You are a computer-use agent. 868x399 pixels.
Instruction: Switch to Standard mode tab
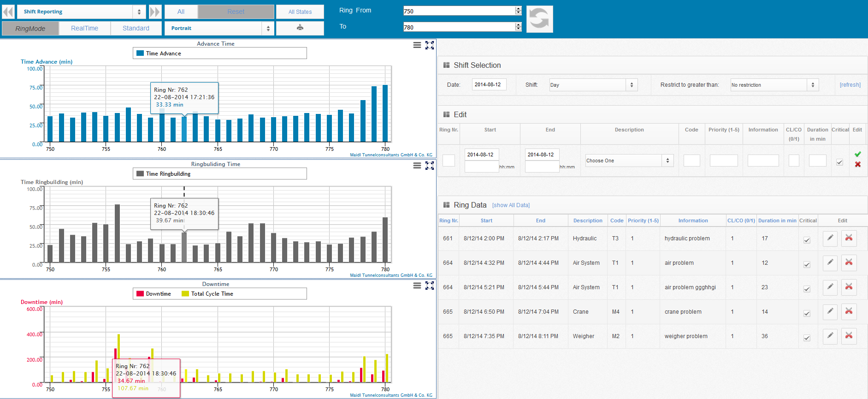tap(136, 28)
